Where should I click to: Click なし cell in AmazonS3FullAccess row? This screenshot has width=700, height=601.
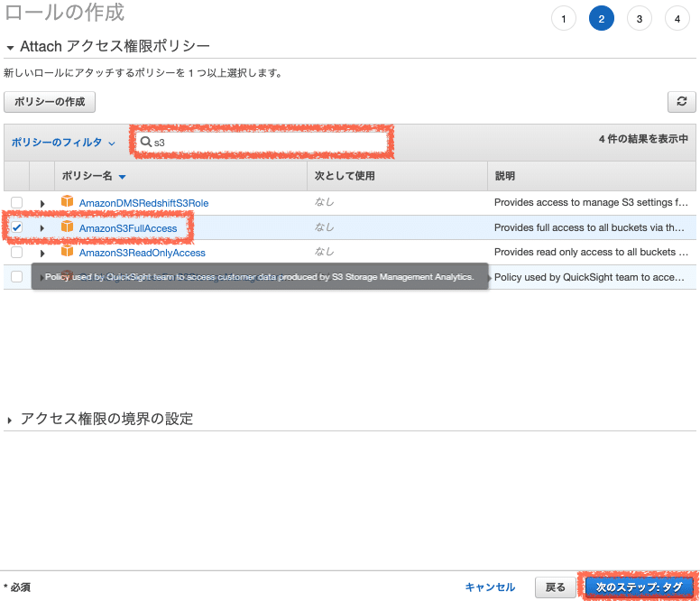point(324,227)
